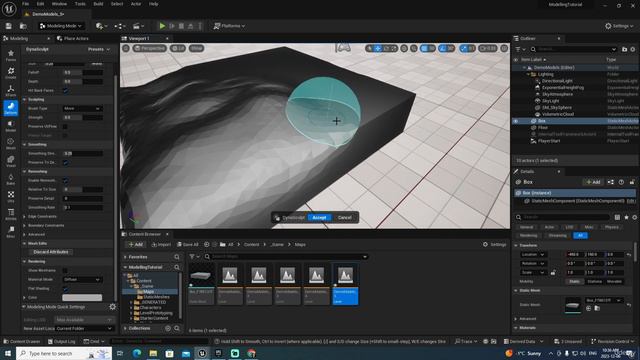Toggle Enable Remeshing checkbox
The image size is (640, 360).
pyautogui.click(x=65, y=180)
